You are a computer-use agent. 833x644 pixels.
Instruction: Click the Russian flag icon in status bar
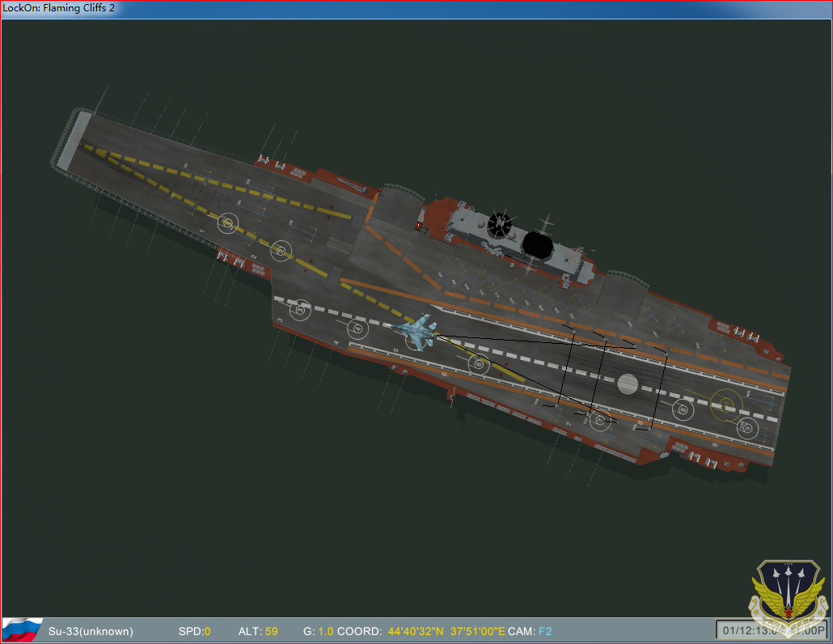tap(22, 630)
